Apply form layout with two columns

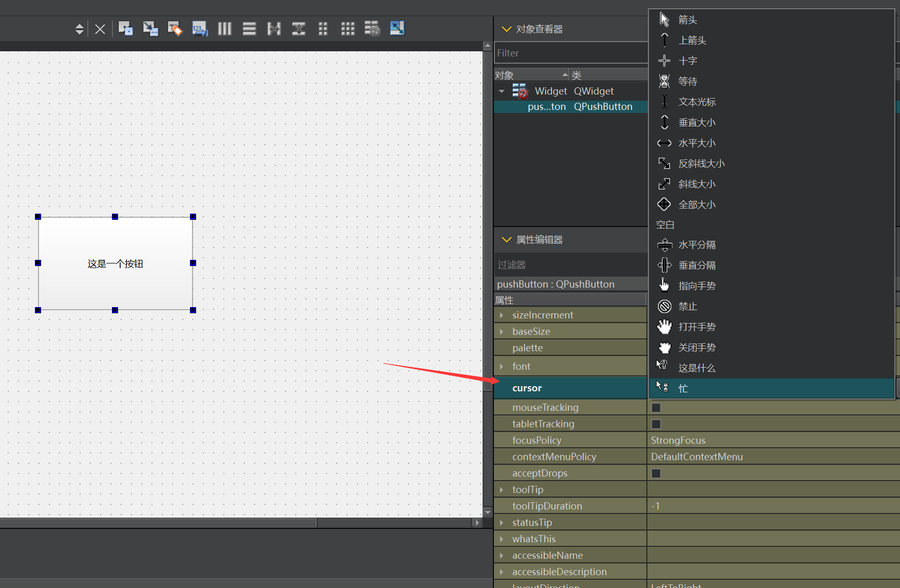point(323,28)
